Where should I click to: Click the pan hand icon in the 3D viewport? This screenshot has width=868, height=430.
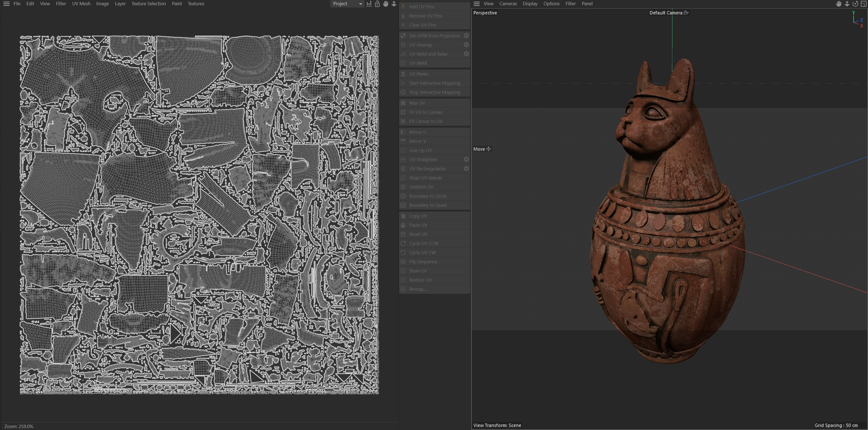[x=839, y=4]
